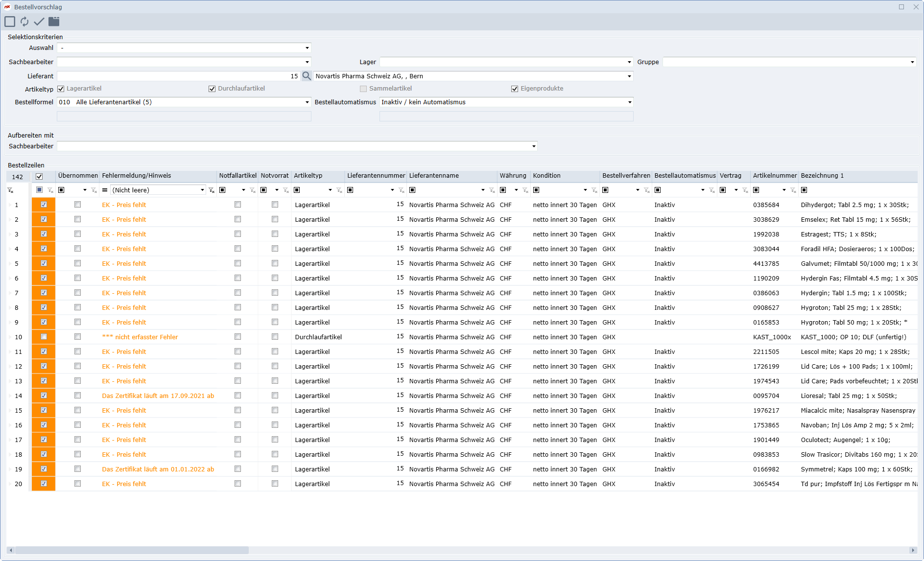Open the Bestellformel dropdown
924x561 pixels.
[307, 102]
